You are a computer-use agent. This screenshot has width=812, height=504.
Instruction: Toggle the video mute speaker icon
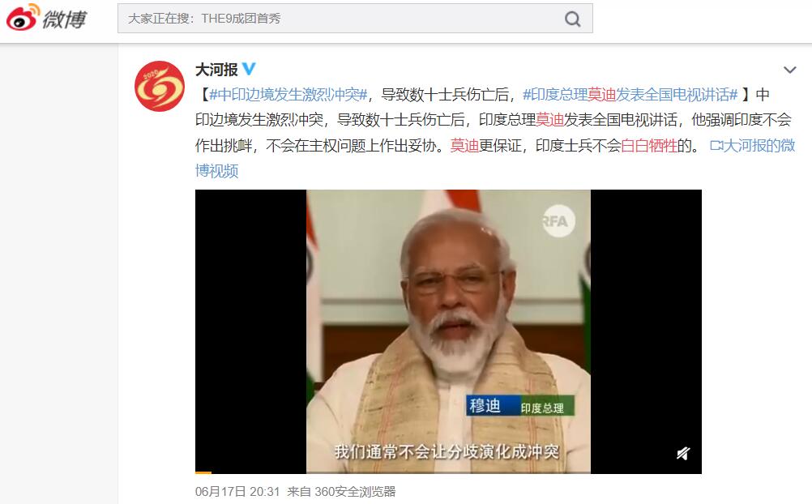[683, 454]
